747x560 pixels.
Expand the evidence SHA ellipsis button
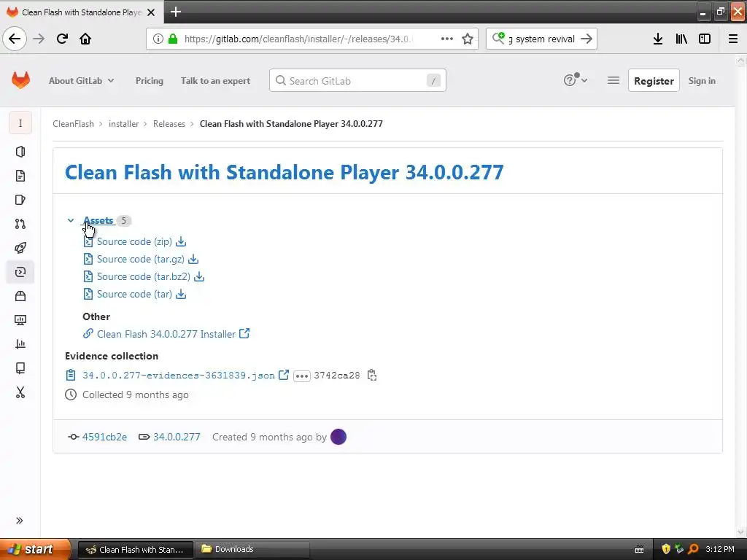301,376
